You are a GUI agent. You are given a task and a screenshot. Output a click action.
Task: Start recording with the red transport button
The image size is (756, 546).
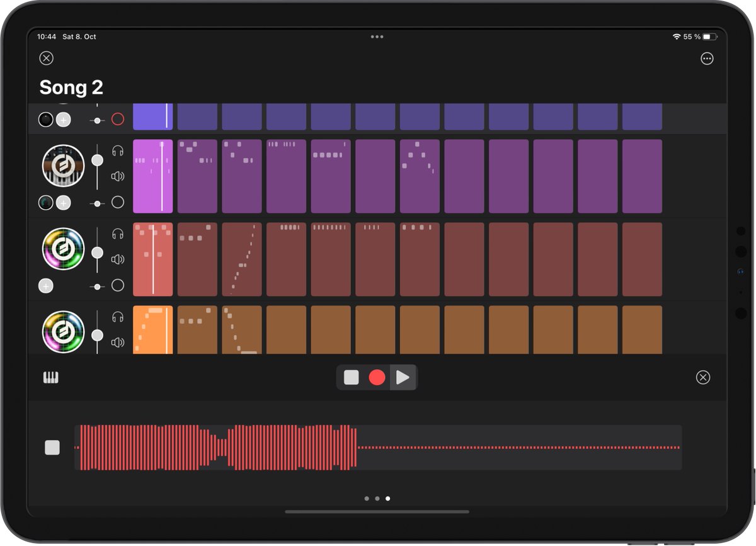(377, 377)
